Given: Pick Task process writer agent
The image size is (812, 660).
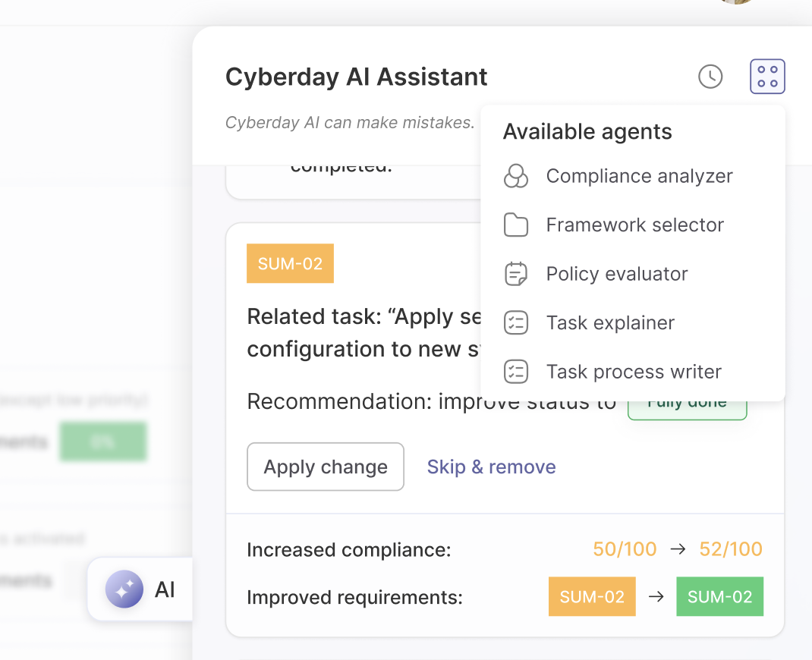Looking at the screenshot, I should coord(633,372).
